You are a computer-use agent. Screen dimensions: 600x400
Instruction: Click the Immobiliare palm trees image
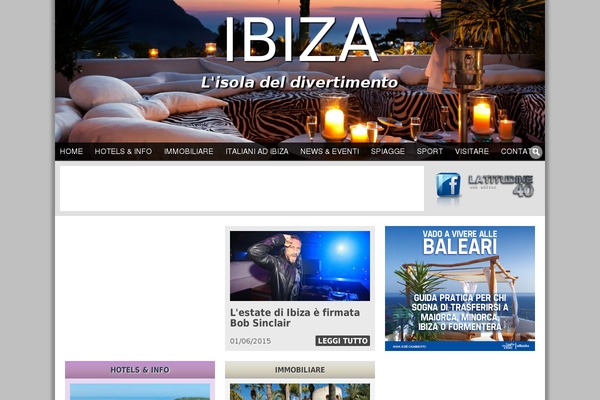tap(300, 392)
